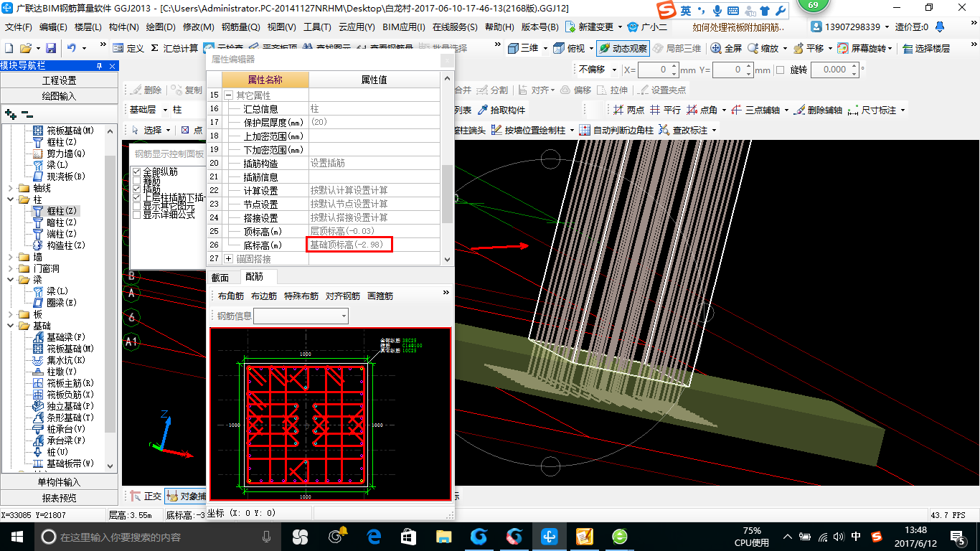Select 平行 parallel axis tool

(665, 110)
